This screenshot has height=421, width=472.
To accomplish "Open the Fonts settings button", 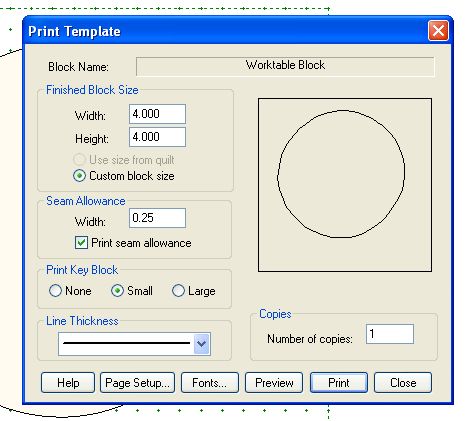I will [x=210, y=383].
